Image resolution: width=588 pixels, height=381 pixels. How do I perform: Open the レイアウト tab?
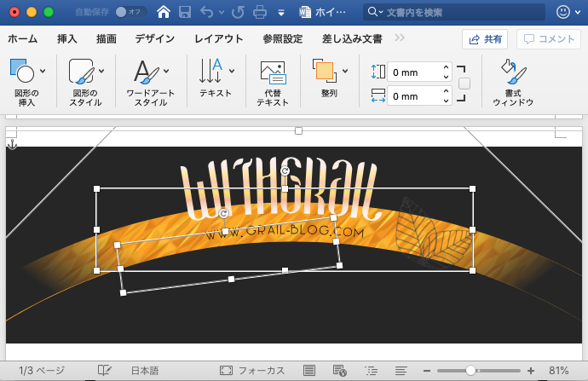tap(219, 38)
